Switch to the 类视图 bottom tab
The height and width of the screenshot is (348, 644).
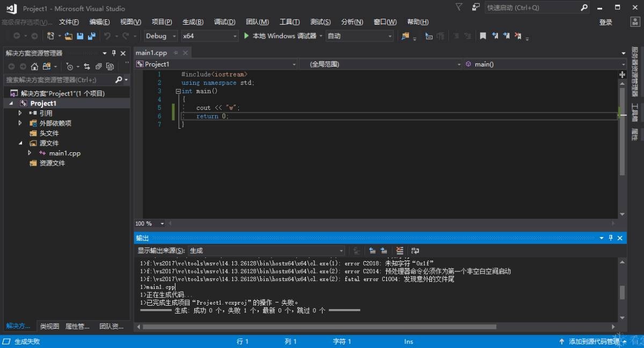(49, 326)
